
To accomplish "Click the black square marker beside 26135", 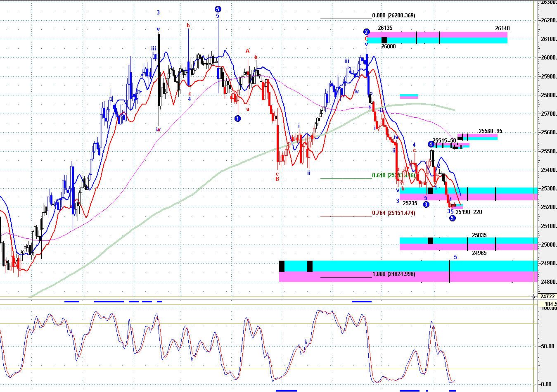I will pyautogui.click(x=384, y=40).
